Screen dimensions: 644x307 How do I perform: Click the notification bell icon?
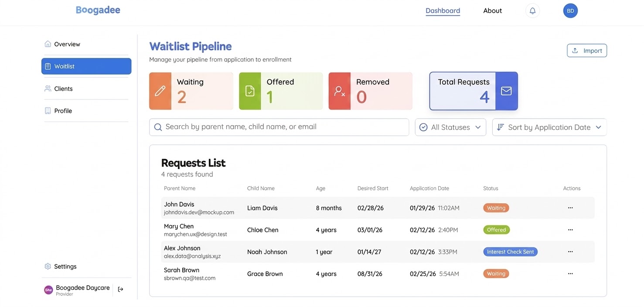[532, 11]
